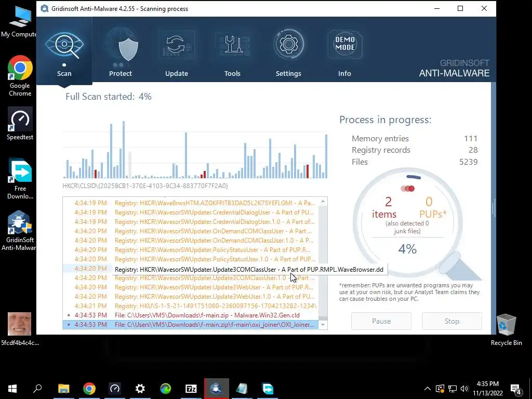This screenshot has width=532, height=399.
Task: Open File Explorer from taskbar
Action: click(x=64, y=389)
